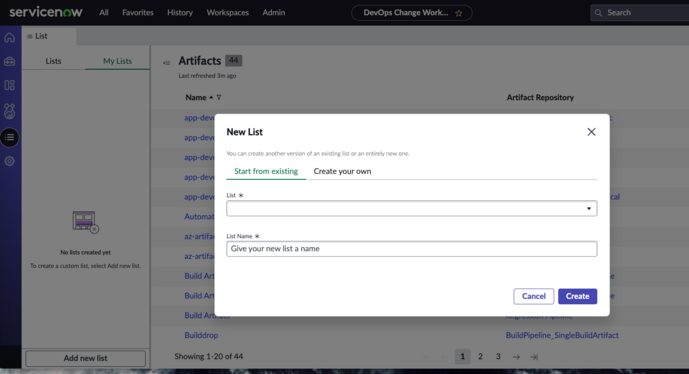The height and width of the screenshot is (374, 689).
Task: Open the History menu
Action: click(180, 13)
